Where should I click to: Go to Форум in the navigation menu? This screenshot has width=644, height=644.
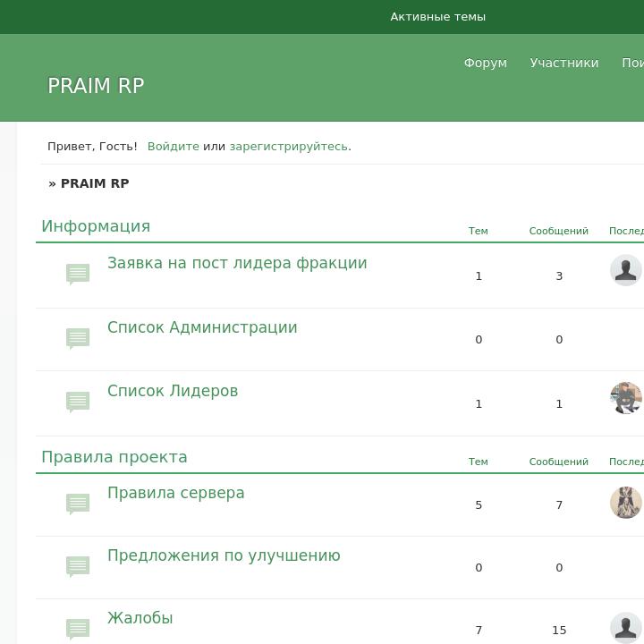click(485, 63)
